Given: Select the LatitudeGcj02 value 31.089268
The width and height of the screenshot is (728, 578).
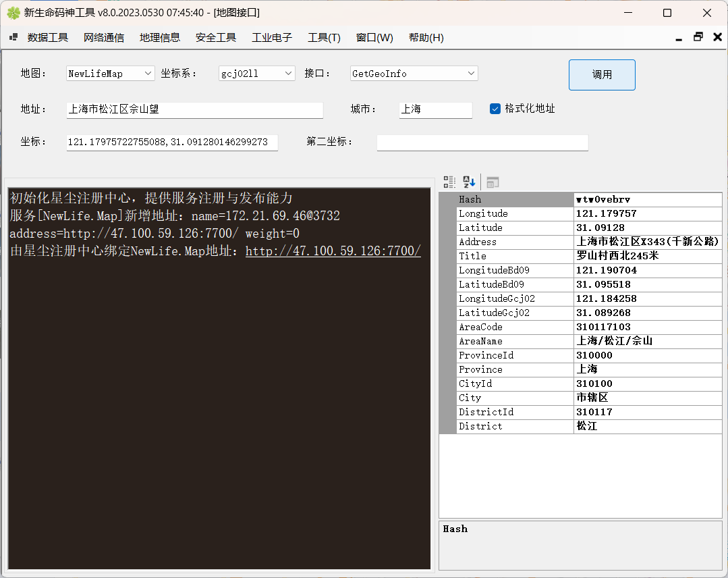Looking at the screenshot, I should [603, 313].
